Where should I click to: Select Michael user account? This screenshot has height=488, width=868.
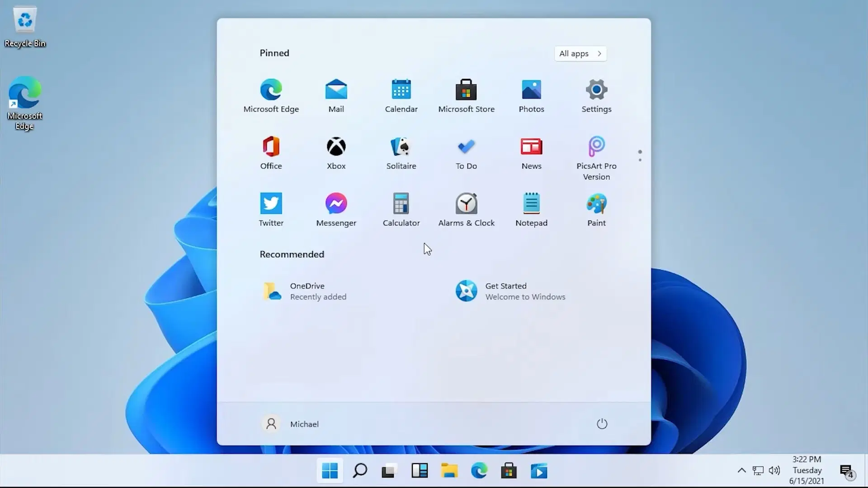pyautogui.click(x=292, y=424)
